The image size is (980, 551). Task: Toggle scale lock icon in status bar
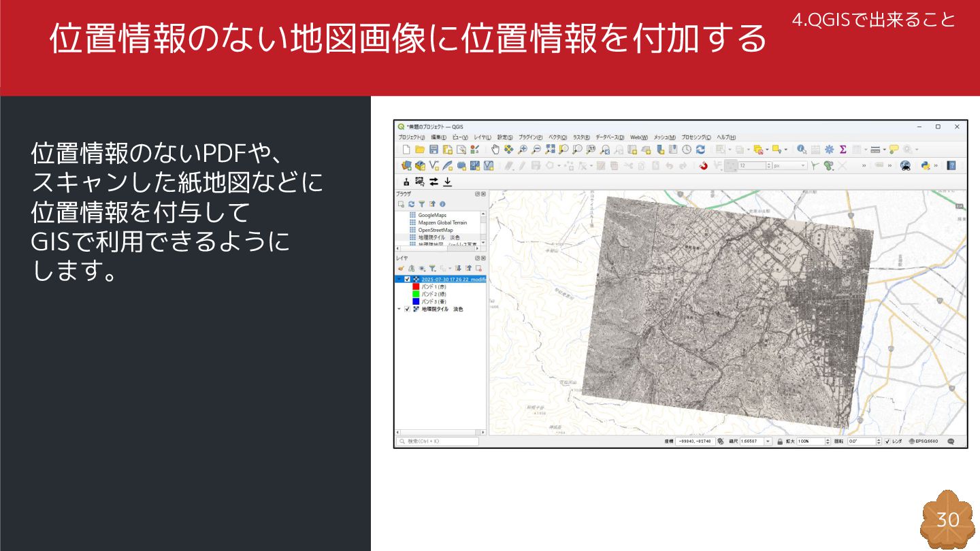[780, 441]
